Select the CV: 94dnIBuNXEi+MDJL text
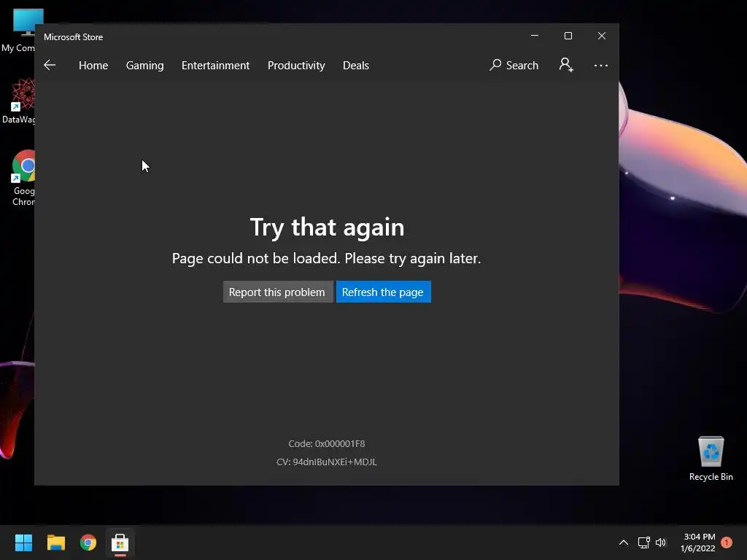This screenshot has height=560, width=747. coord(326,462)
